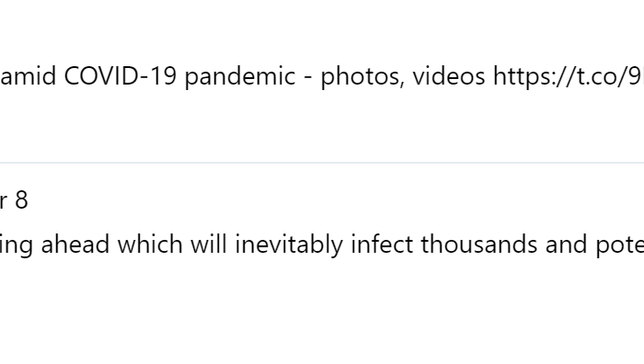Click blank space beneath the second tweet text
Screen dimensions: 644x364
coord(322,312)
